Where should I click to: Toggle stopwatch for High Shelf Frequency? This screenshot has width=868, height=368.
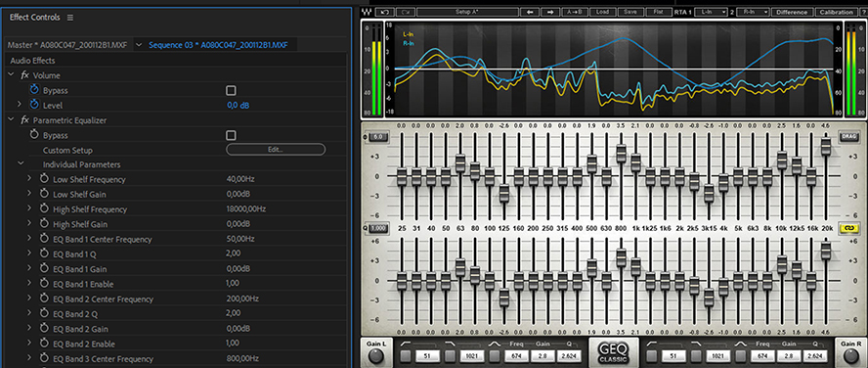point(44,208)
